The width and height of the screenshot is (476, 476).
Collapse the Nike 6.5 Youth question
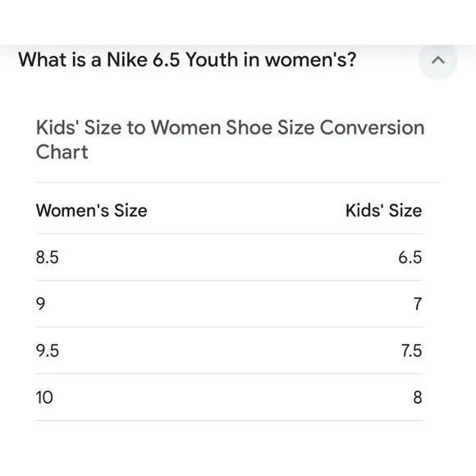437,60
